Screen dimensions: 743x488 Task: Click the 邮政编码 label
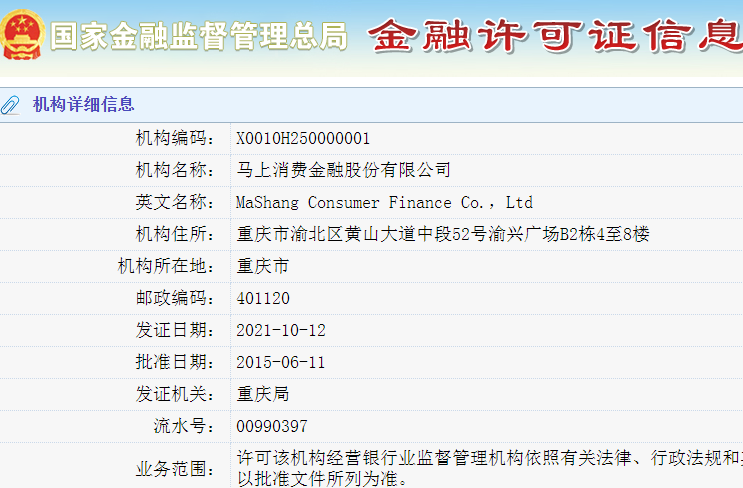[x=175, y=298]
